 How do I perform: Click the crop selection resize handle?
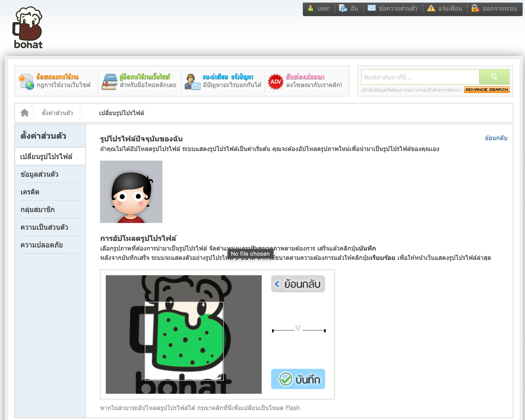click(219, 376)
